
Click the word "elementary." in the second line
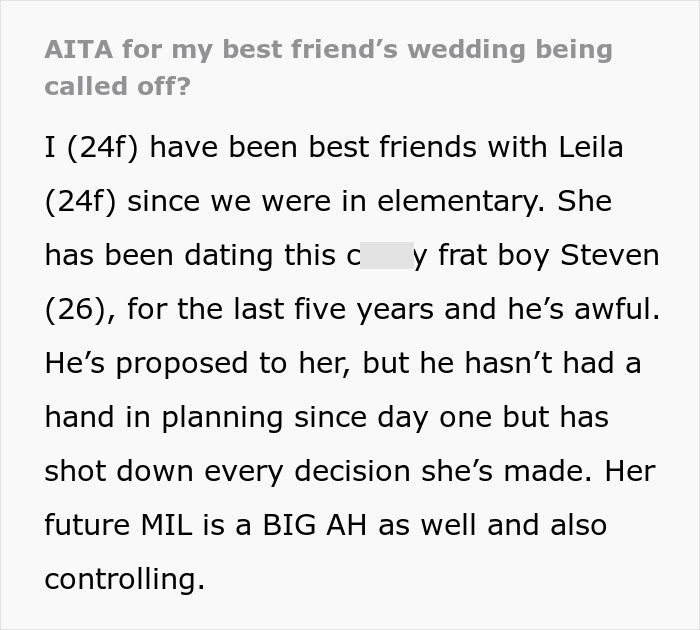pos(461,202)
